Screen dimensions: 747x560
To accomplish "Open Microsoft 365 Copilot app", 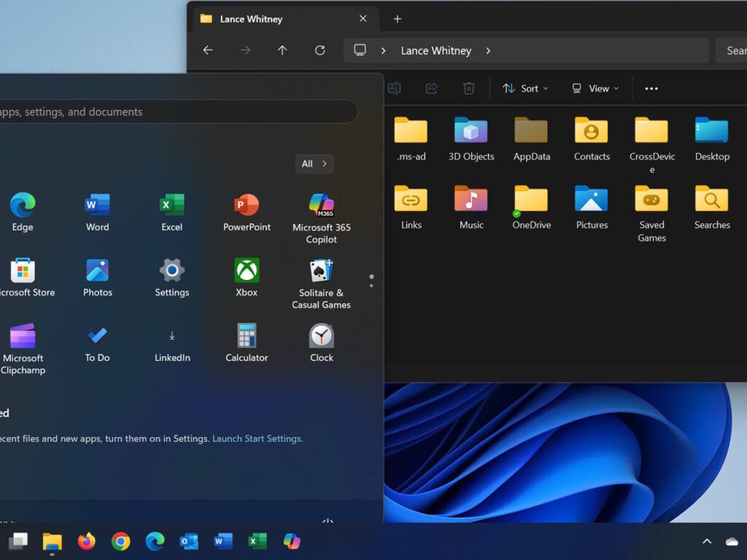I will click(322, 219).
